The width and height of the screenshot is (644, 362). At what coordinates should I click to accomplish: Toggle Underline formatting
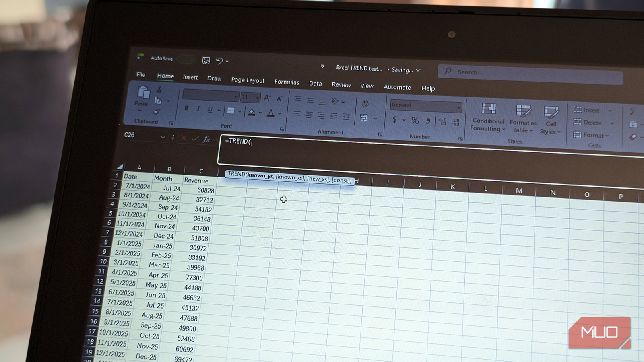point(210,109)
